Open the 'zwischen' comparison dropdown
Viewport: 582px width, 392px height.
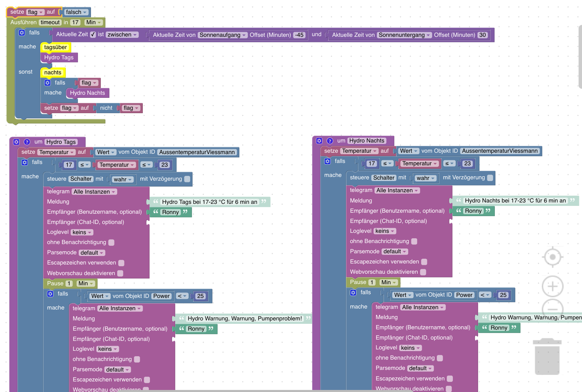[x=123, y=35]
